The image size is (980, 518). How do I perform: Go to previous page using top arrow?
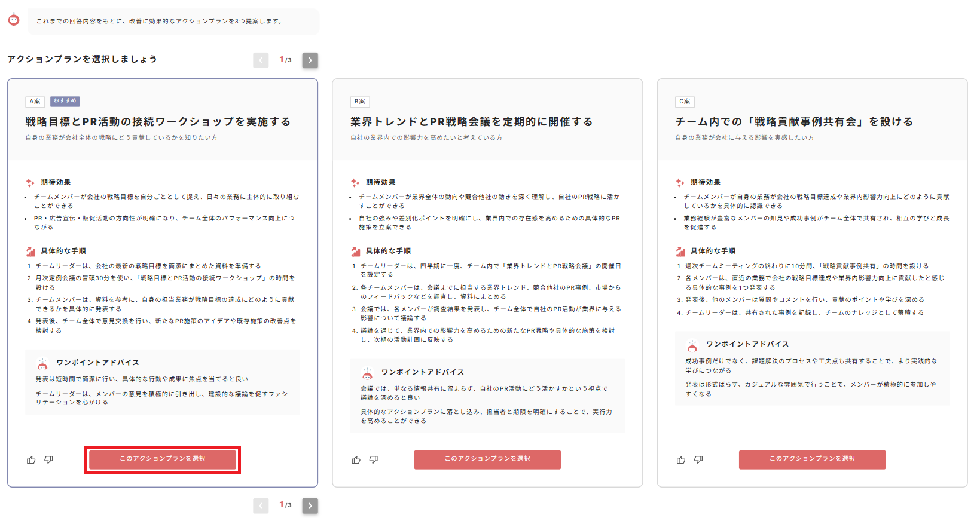(x=261, y=60)
